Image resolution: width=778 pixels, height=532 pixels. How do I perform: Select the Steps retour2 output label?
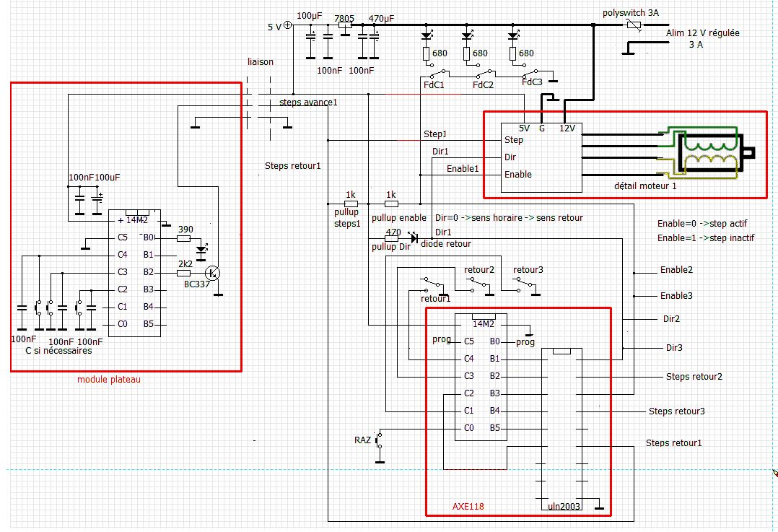point(694,377)
